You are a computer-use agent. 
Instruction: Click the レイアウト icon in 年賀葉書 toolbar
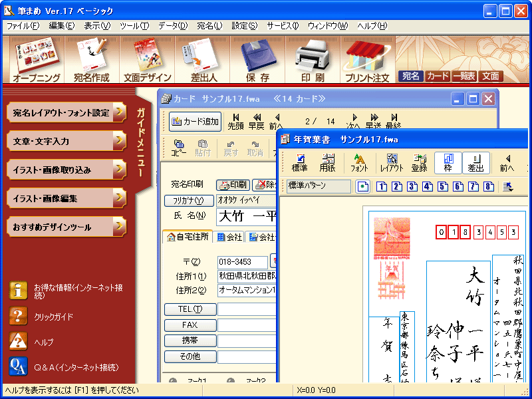pos(392,163)
